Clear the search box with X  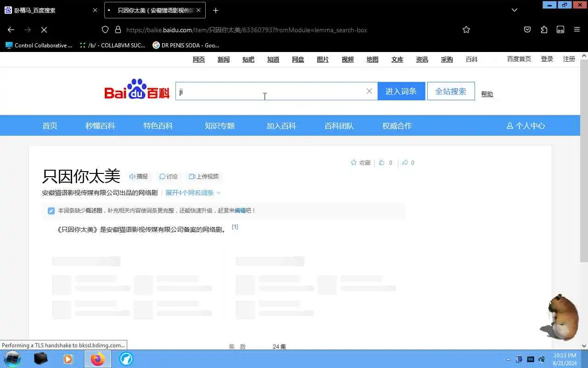point(369,91)
